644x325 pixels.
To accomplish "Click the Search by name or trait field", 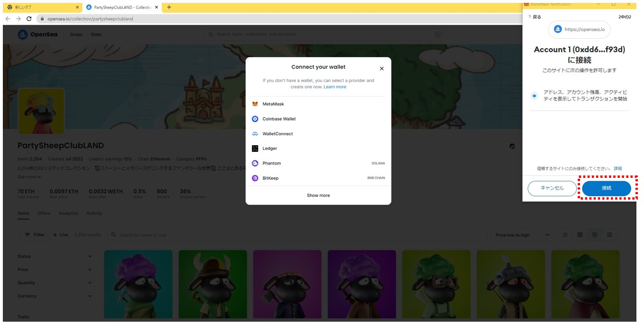I will point(296,235).
